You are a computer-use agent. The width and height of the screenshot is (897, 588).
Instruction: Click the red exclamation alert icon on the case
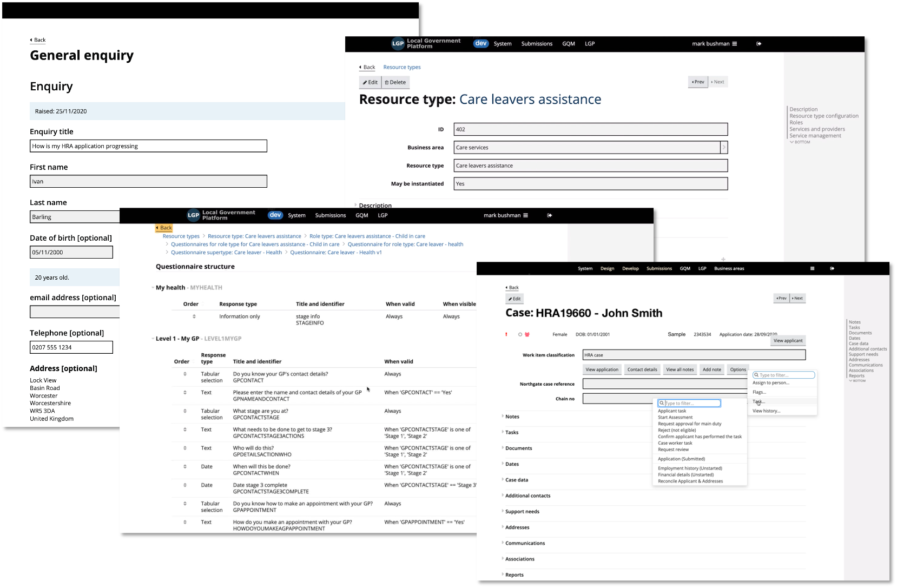click(x=506, y=334)
